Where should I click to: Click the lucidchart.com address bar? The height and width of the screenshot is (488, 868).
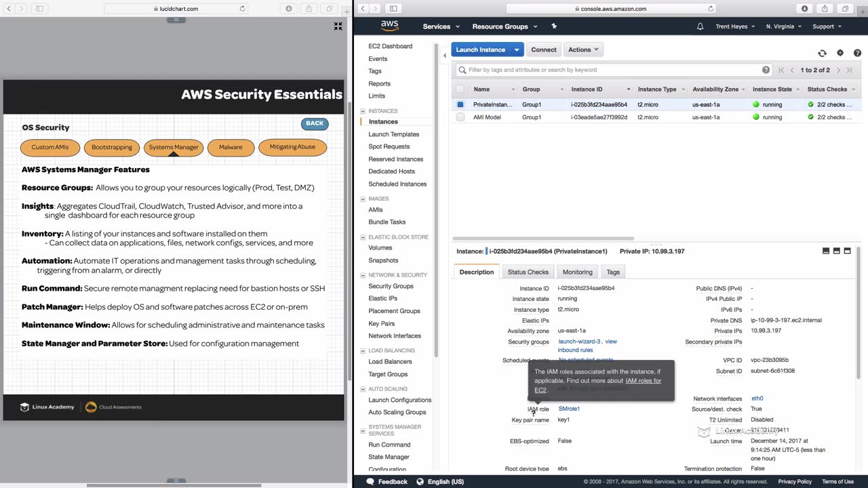click(x=176, y=9)
